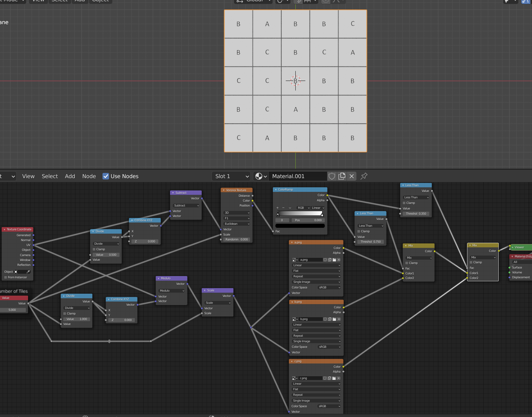
Task: Enable Clamp on the upper Divide node
Action: click(94, 249)
